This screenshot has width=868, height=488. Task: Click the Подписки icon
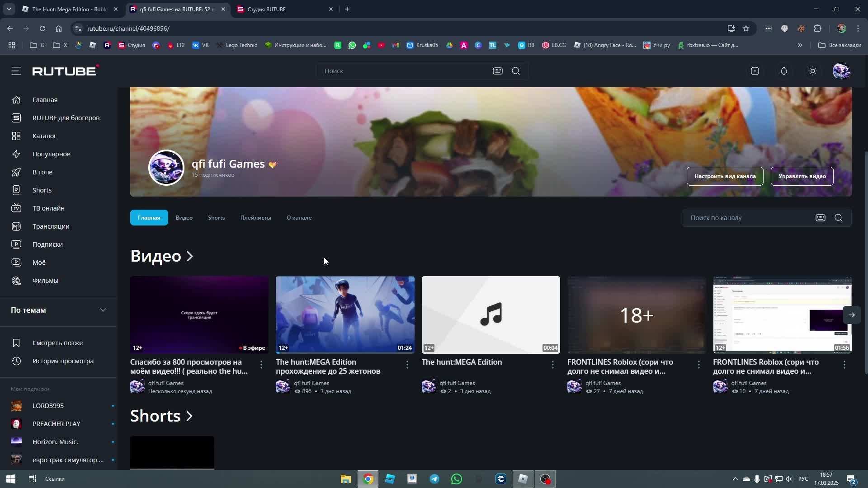tap(16, 244)
